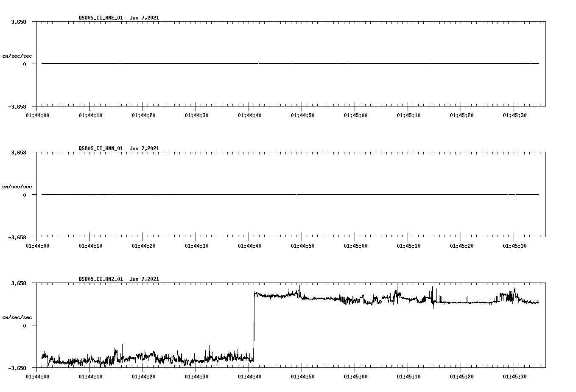Click the QSD05_CI_HNN_01 chart title
This screenshot has height=392, width=576.
119,148
